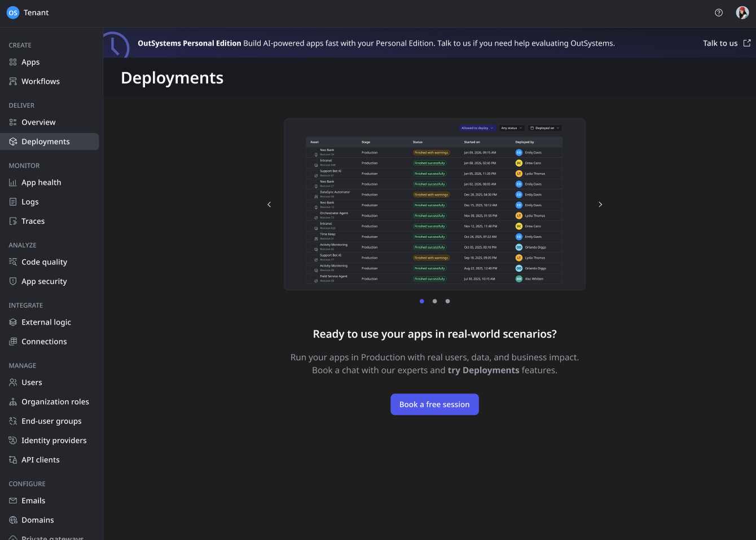Click the Any status dropdown in preview
Screen dimensions: 756x540
[x=512, y=128]
